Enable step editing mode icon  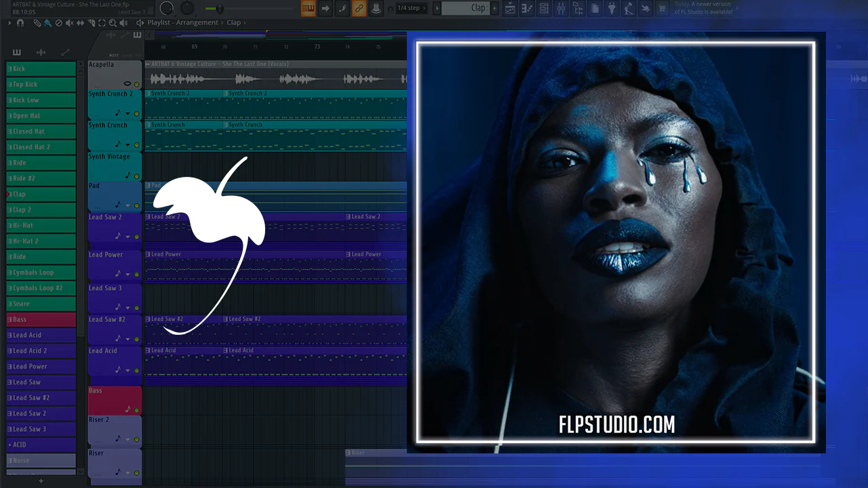pyautogui.click(x=342, y=8)
